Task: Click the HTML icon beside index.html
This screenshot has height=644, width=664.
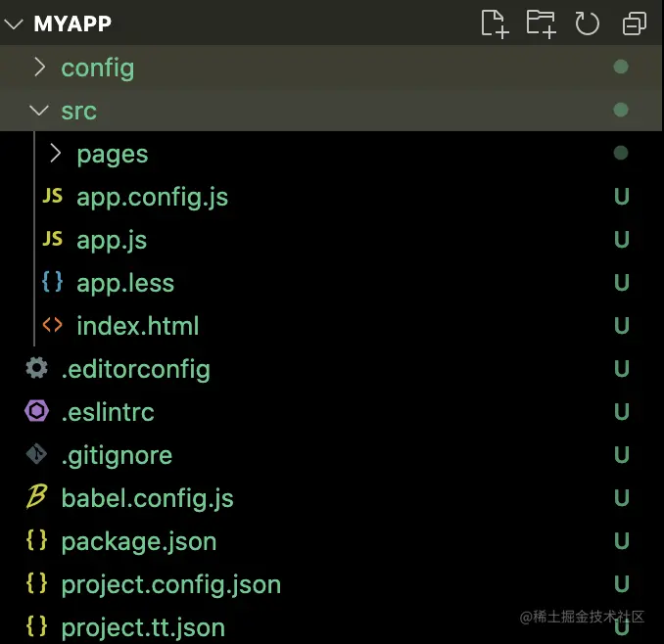Action: click(x=53, y=326)
